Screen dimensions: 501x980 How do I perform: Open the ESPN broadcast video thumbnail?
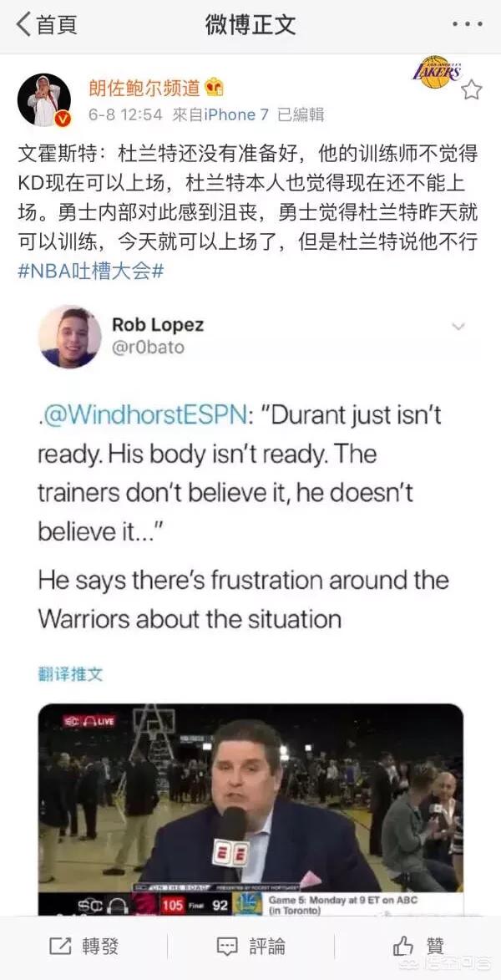[250, 810]
